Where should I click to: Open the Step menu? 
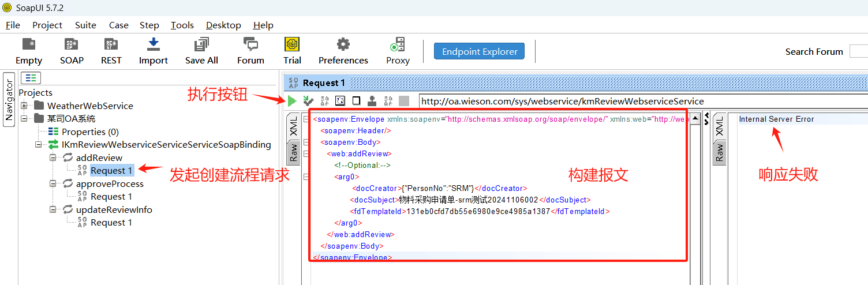click(x=149, y=25)
